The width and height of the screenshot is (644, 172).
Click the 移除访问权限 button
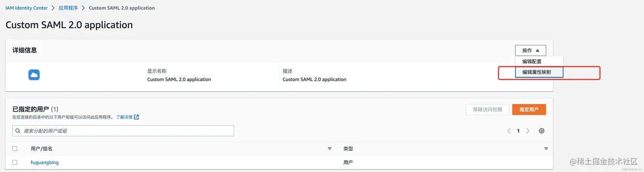pos(487,110)
